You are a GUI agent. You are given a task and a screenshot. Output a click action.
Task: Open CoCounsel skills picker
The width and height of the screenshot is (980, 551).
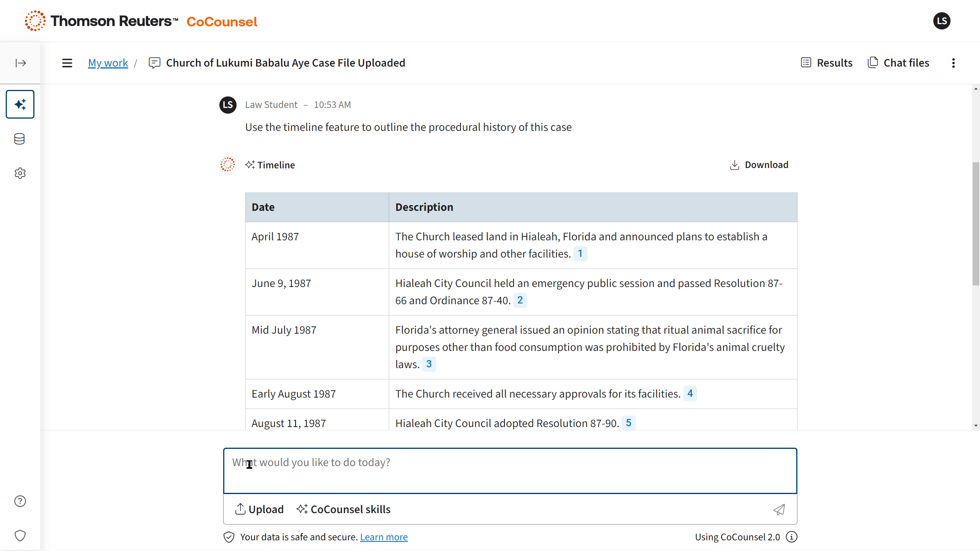tap(343, 509)
